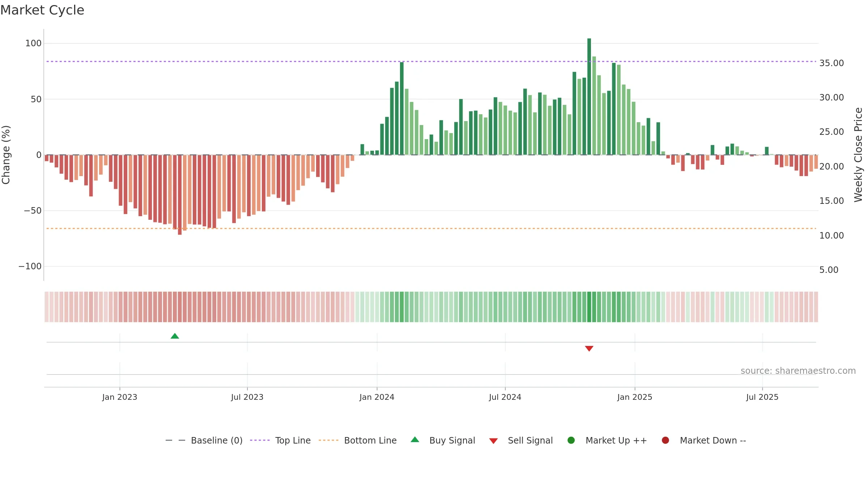Click the Jul 2025 x-axis label

tap(762, 397)
